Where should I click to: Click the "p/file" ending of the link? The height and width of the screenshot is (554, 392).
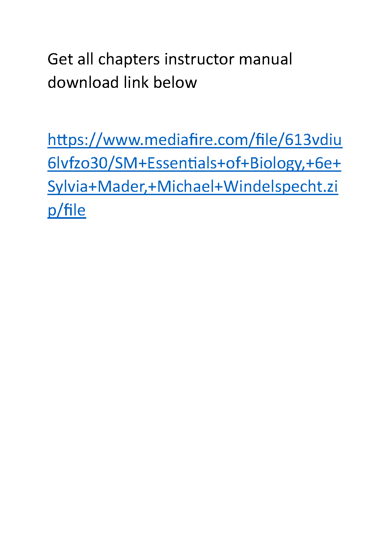tap(66, 210)
